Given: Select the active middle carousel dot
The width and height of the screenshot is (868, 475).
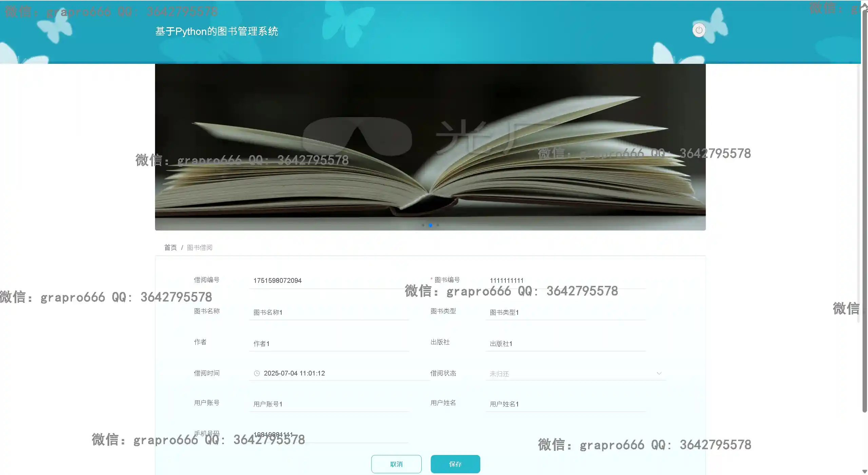Looking at the screenshot, I should coord(430,225).
